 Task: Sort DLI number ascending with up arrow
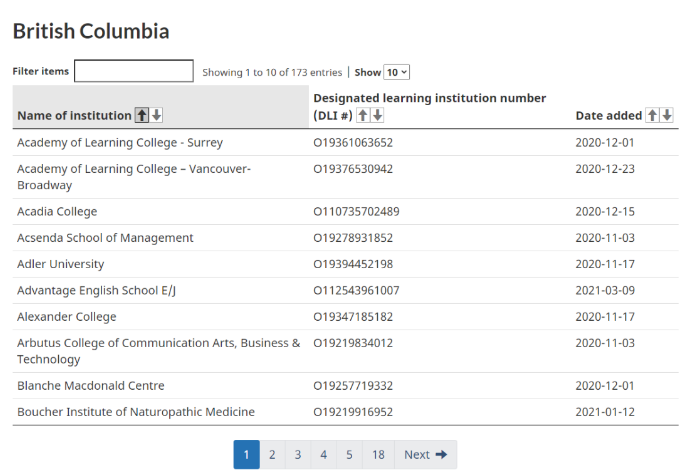(363, 115)
